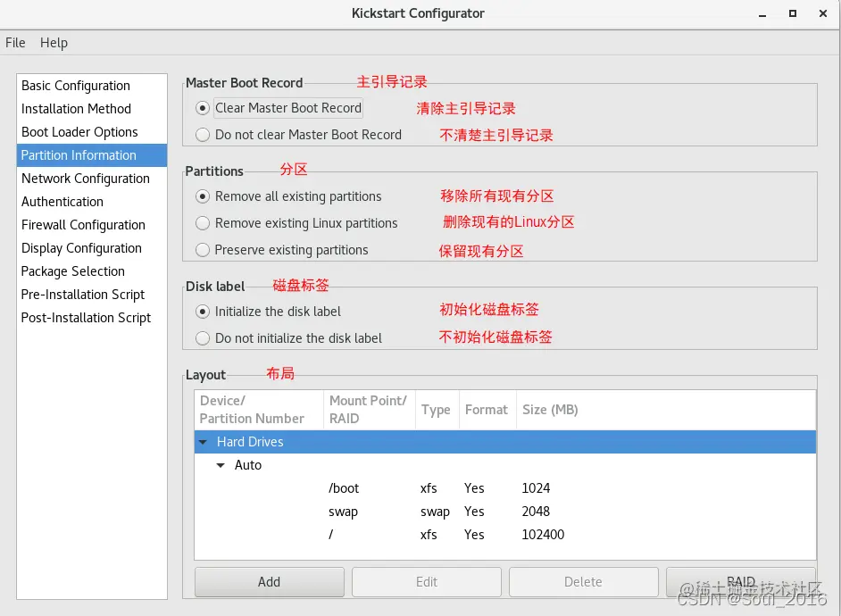
Task: Collapse the Auto tree node
Action: 221,465
